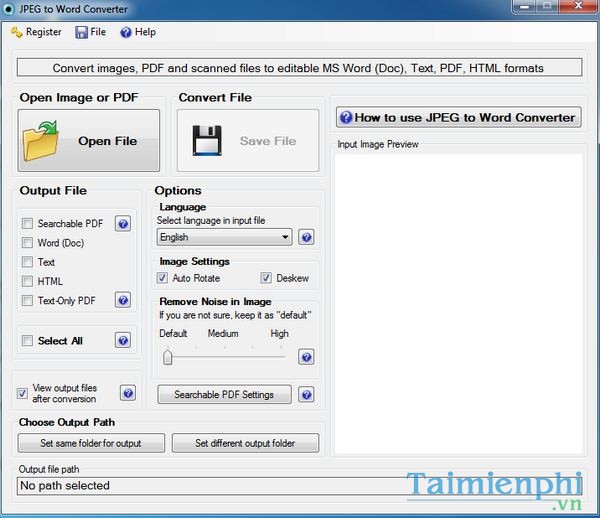Click Set same folder for output
Viewport: 600px width, 518px height.
pyautogui.click(x=91, y=443)
